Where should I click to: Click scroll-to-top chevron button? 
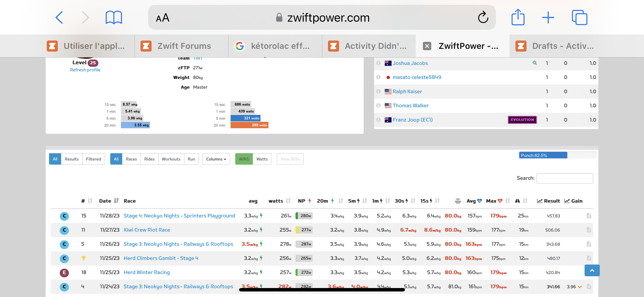click(592, 271)
